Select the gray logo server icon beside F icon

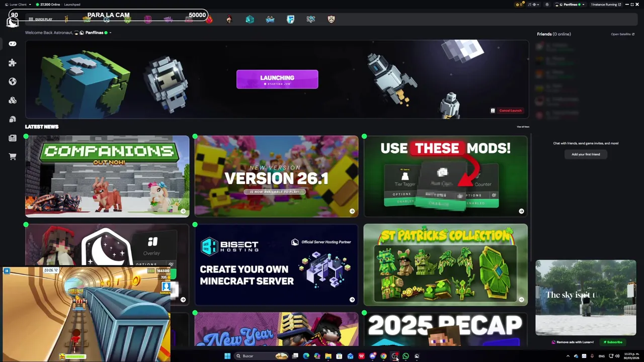pyautogui.click(x=311, y=19)
